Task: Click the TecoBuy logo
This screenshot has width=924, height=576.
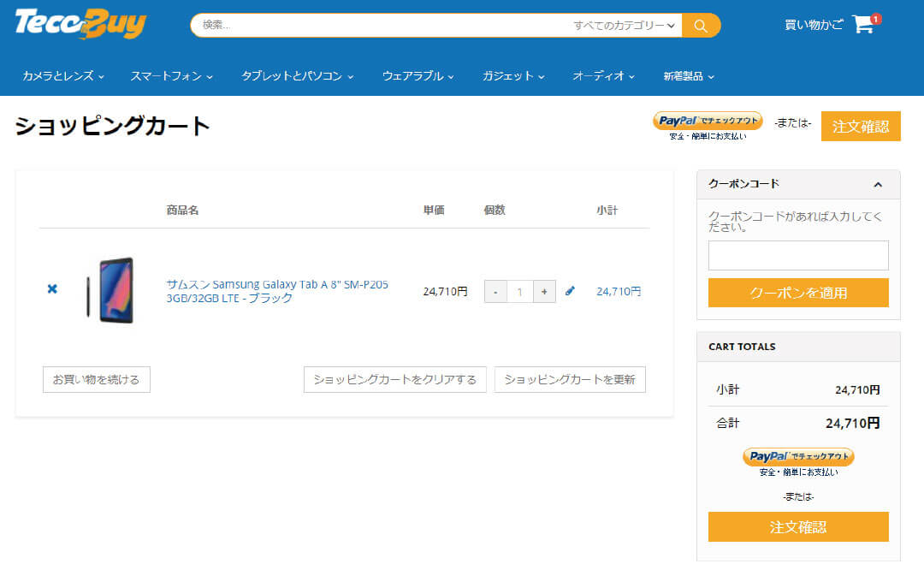Action: coord(80,24)
